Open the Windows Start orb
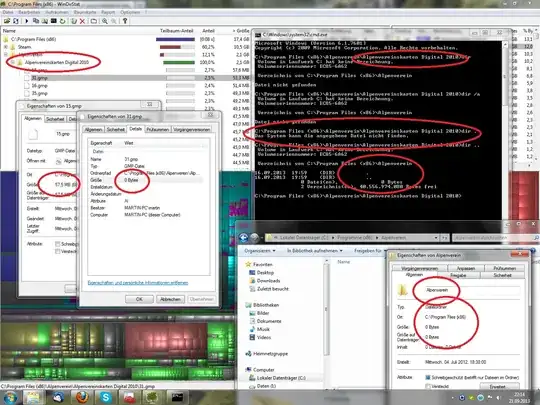The width and height of the screenshot is (540, 405). click(x=10, y=397)
